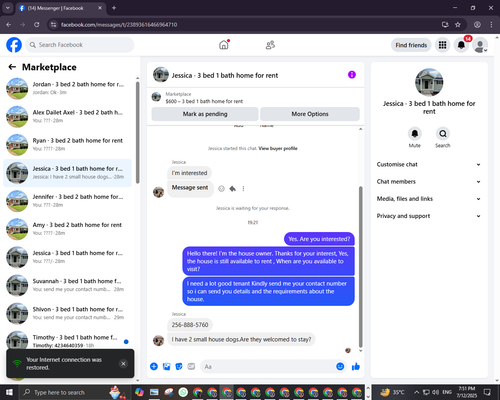This screenshot has width=500, height=400.
Task: Open Alex Dailet Axel conversation
Action: click(67, 116)
